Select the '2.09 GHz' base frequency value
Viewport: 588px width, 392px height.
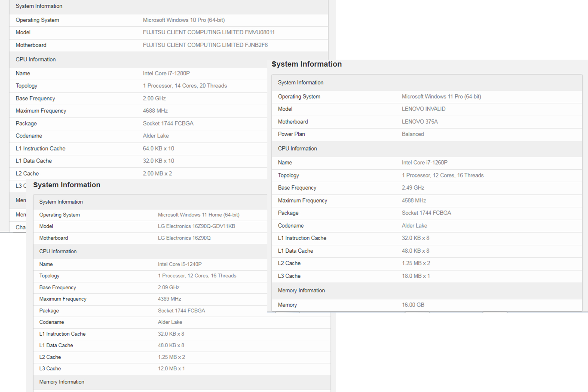169,287
